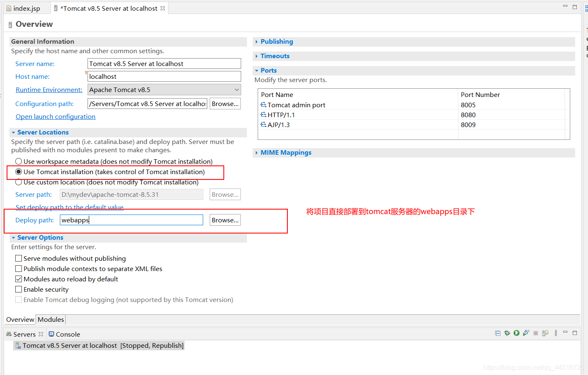Collapse the Server Options section
The image size is (588, 375).
pyautogui.click(x=14, y=238)
